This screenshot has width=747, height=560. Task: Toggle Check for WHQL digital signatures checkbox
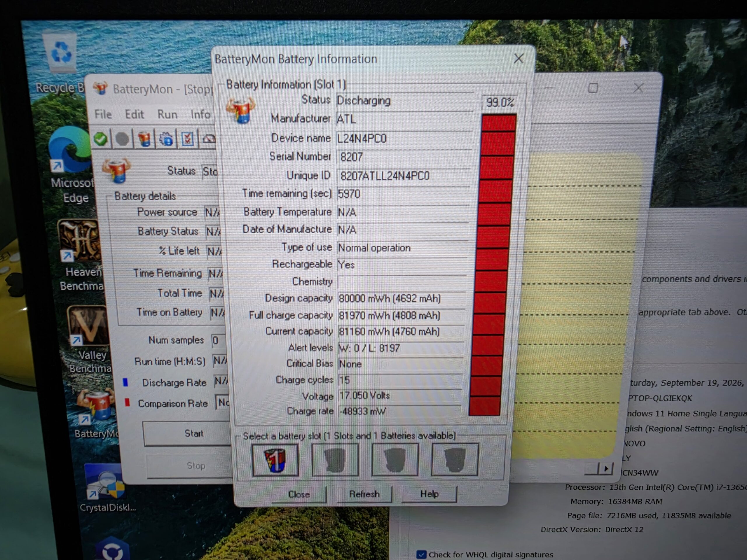point(421,554)
